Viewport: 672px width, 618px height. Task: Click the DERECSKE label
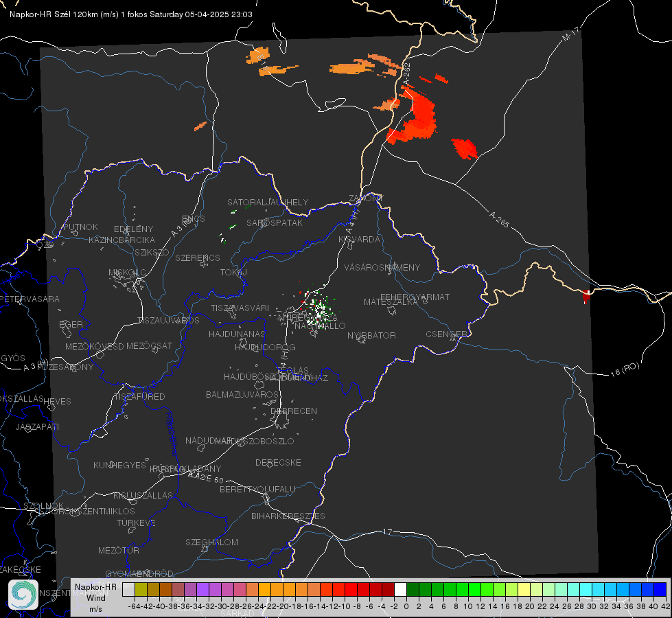tap(278, 463)
